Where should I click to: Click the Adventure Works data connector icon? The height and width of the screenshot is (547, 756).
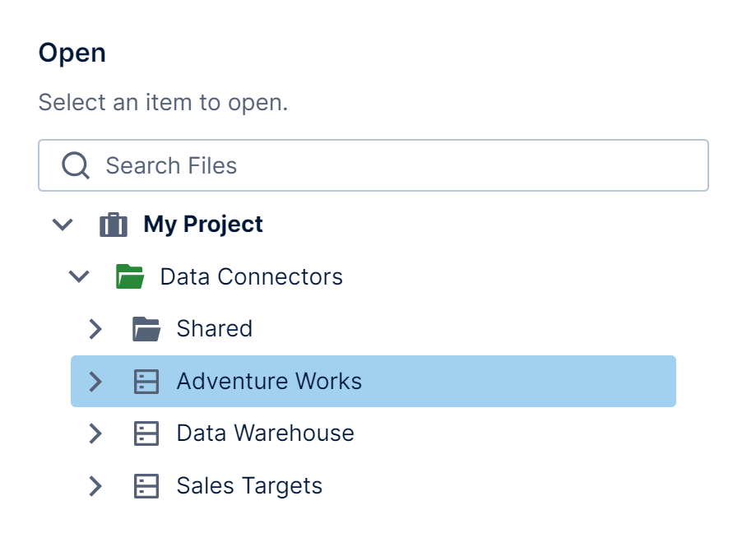click(x=146, y=382)
